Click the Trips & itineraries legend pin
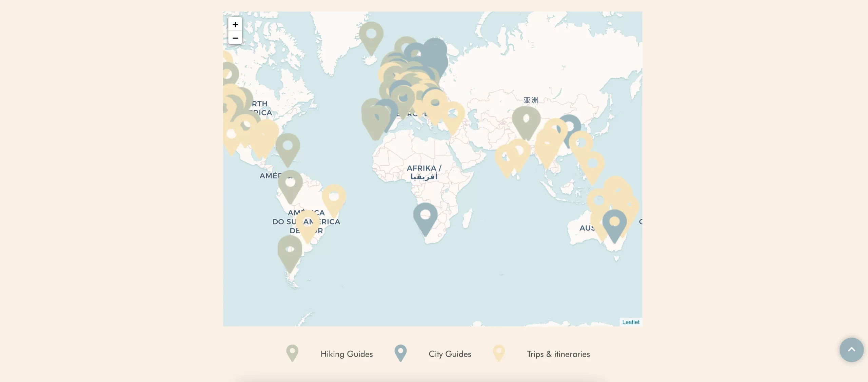Image resolution: width=868 pixels, height=382 pixels. coord(498,353)
